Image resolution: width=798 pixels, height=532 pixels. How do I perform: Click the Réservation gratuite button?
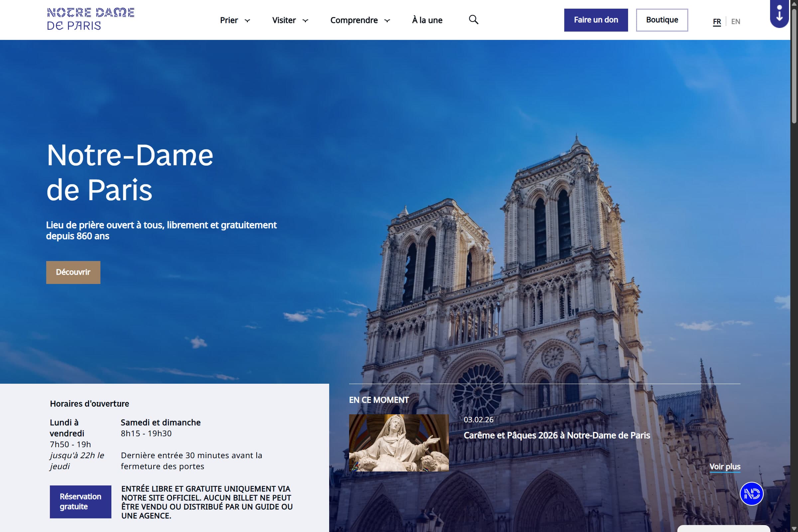(80, 502)
